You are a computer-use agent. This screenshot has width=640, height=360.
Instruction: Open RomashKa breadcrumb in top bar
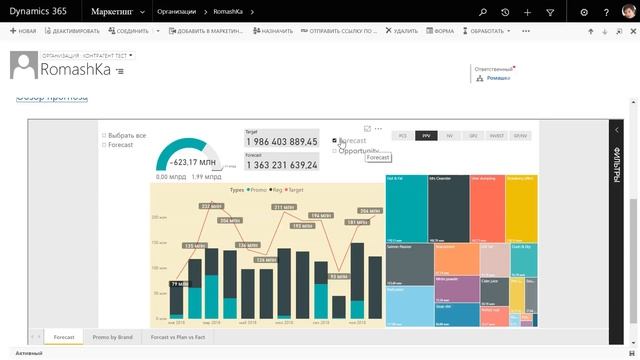tap(228, 12)
